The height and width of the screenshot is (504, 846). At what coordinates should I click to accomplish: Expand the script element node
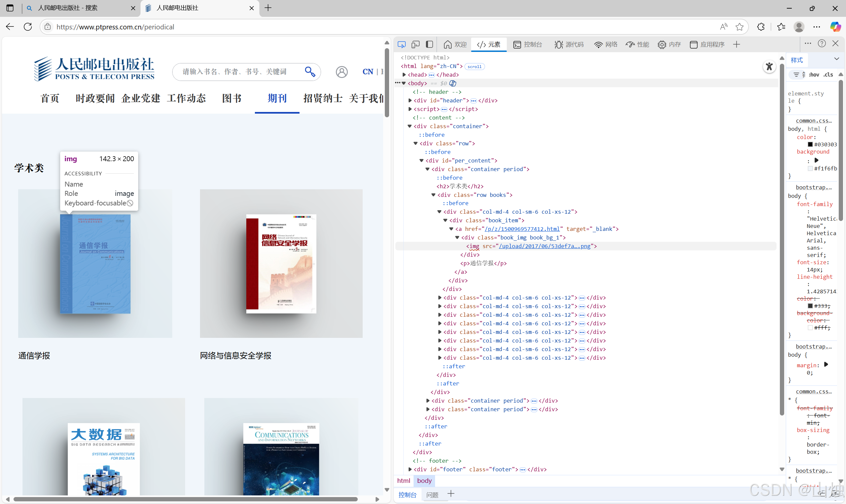[x=410, y=109]
